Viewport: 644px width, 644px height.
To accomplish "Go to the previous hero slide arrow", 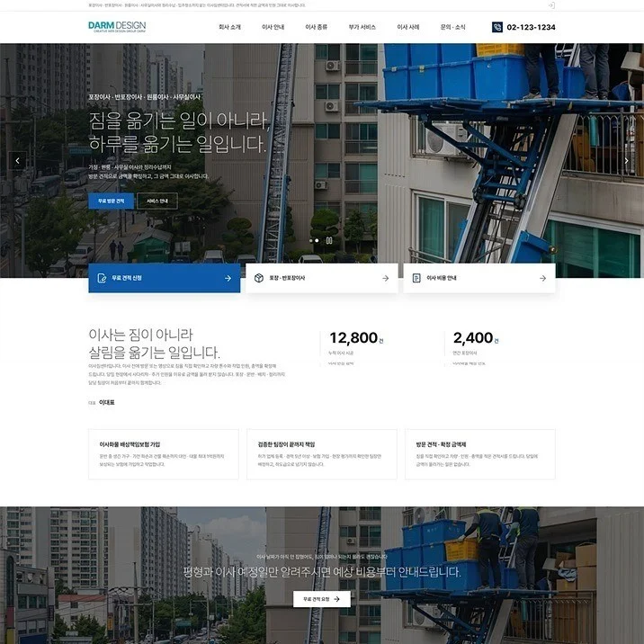I will (x=17, y=161).
